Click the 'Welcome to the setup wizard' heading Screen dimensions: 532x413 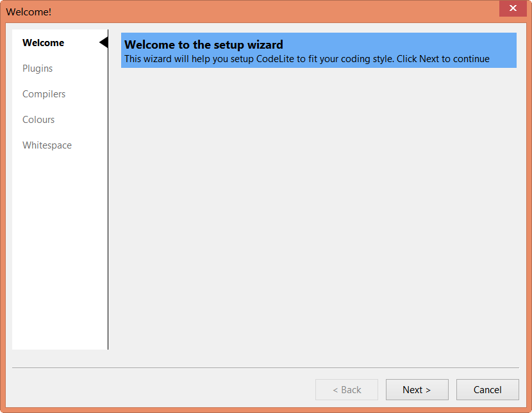204,45
